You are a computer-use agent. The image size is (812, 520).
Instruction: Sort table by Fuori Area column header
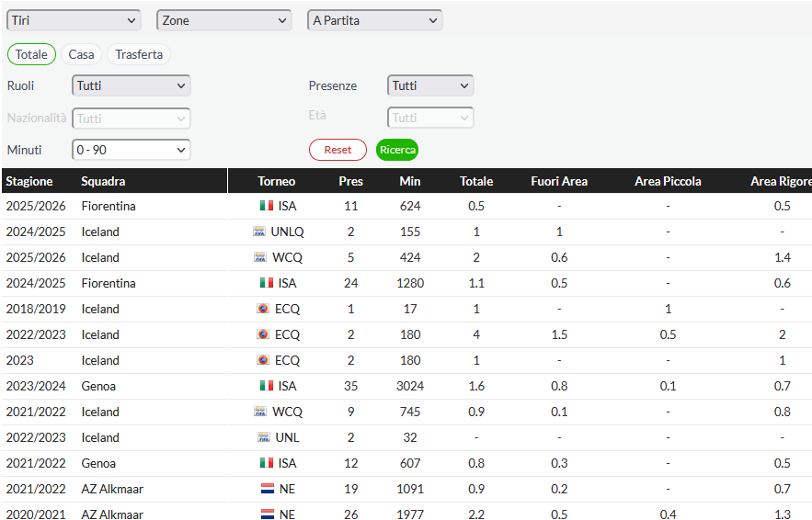click(x=559, y=181)
